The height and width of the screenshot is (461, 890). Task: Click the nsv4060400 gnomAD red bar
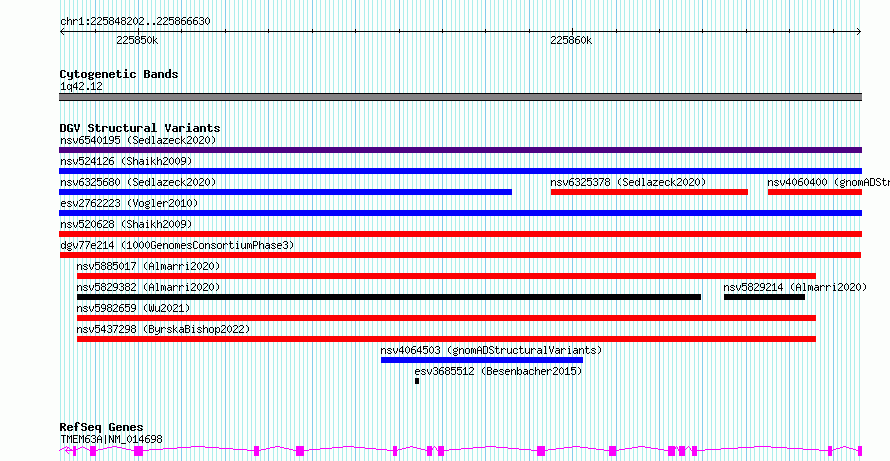tap(815, 192)
